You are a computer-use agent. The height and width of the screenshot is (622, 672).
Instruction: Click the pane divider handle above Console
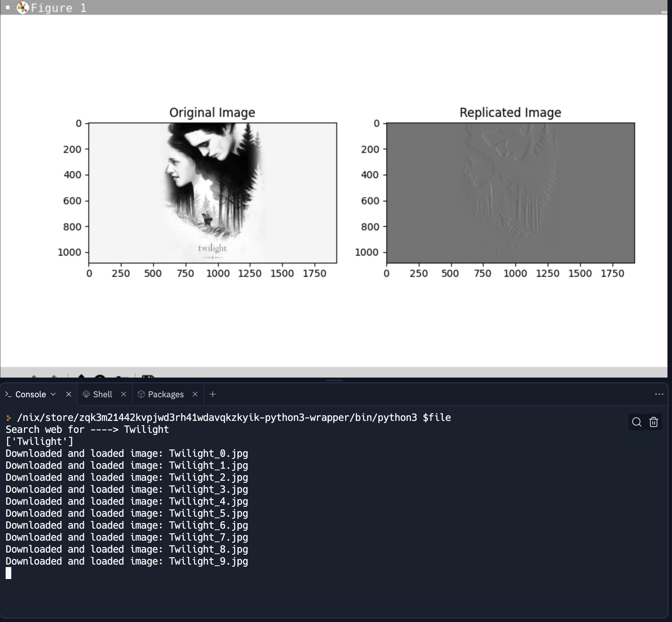click(x=334, y=380)
